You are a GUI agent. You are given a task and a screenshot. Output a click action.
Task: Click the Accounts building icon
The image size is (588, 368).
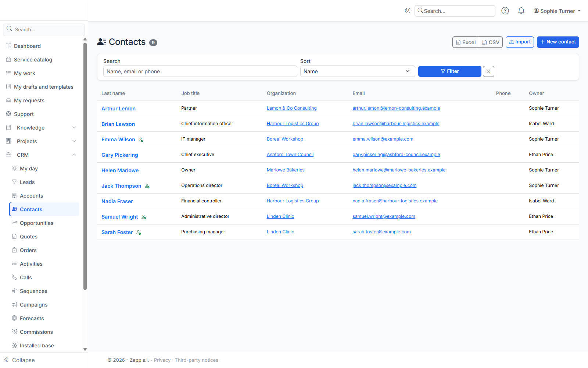pyautogui.click(x=14, y=195)
